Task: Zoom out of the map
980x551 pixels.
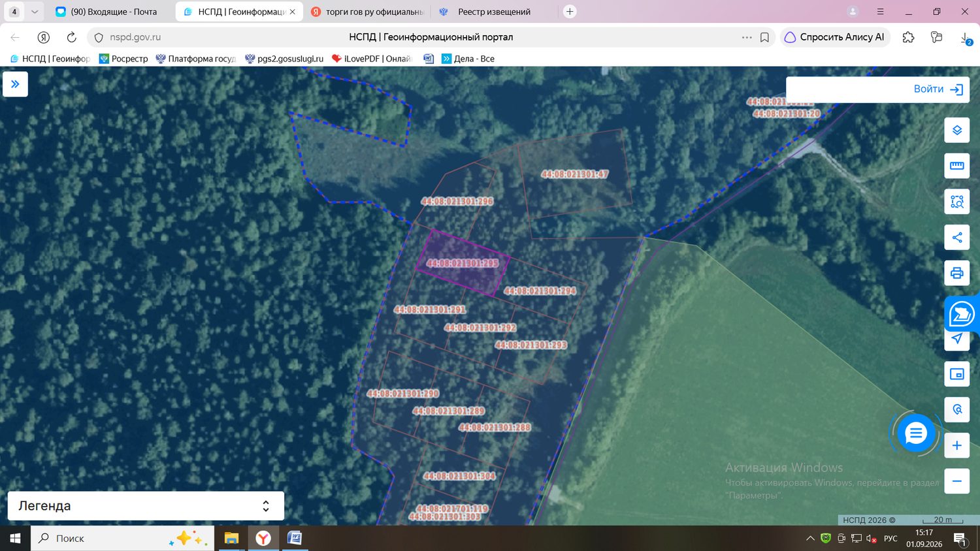Action: tap(956, 481)
